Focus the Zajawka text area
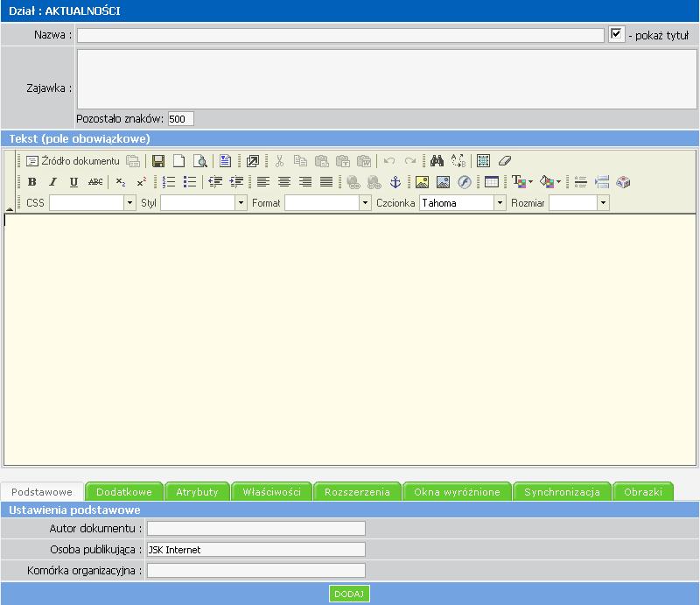700x605 pixels. [387, 79]
